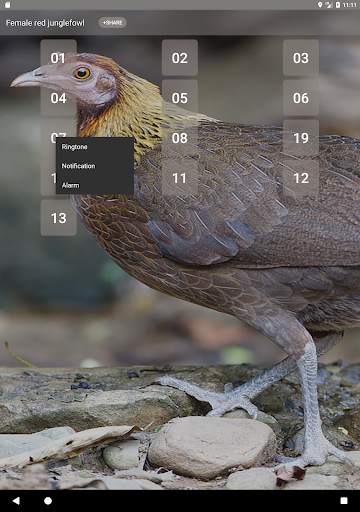The image size is (360, 512).
Task: Play sound button 03
Action: click(x=301, y=58)
